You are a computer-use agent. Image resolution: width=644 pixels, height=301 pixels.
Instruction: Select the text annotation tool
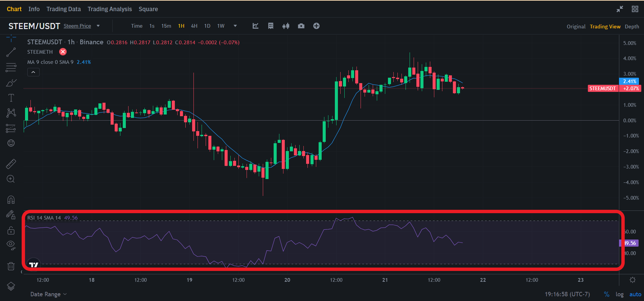tap(11, 98)
